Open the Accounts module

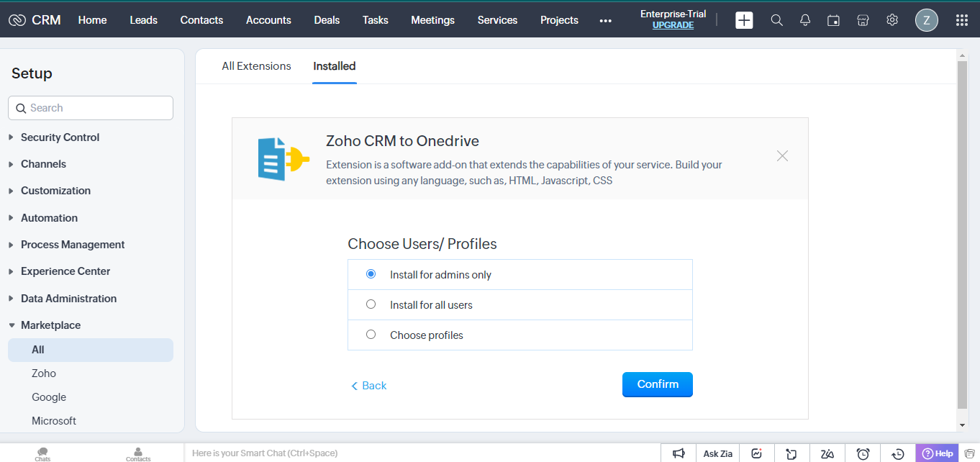click(x=268, y=20)
